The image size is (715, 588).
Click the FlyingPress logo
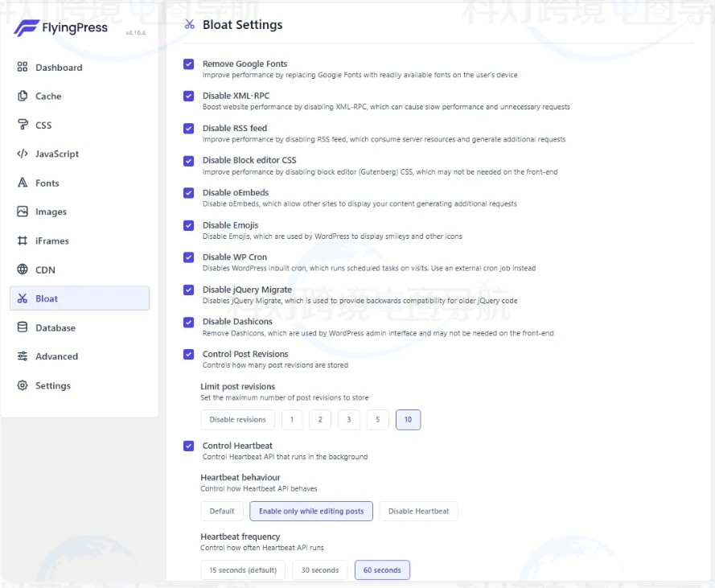(61, 29)
